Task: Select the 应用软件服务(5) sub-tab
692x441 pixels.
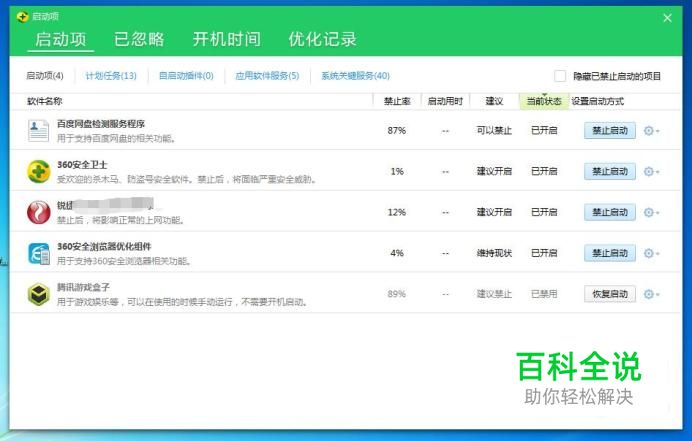Action: tap(267, 76)
